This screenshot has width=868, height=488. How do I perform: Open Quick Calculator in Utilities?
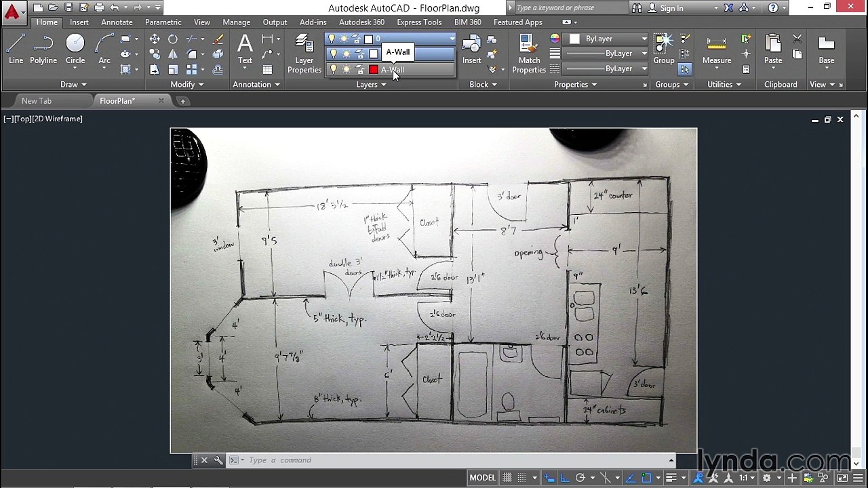click(746, 69)
